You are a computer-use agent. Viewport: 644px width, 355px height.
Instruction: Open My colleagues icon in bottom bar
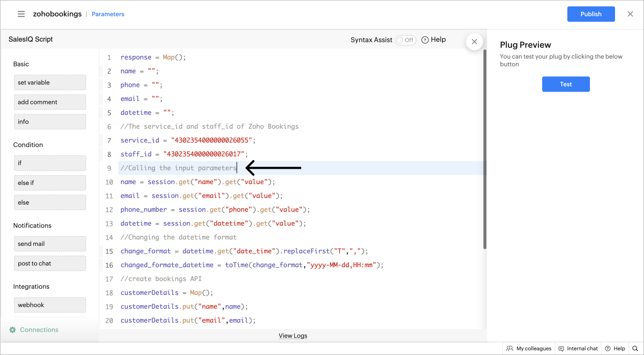(x=509, y=349)
